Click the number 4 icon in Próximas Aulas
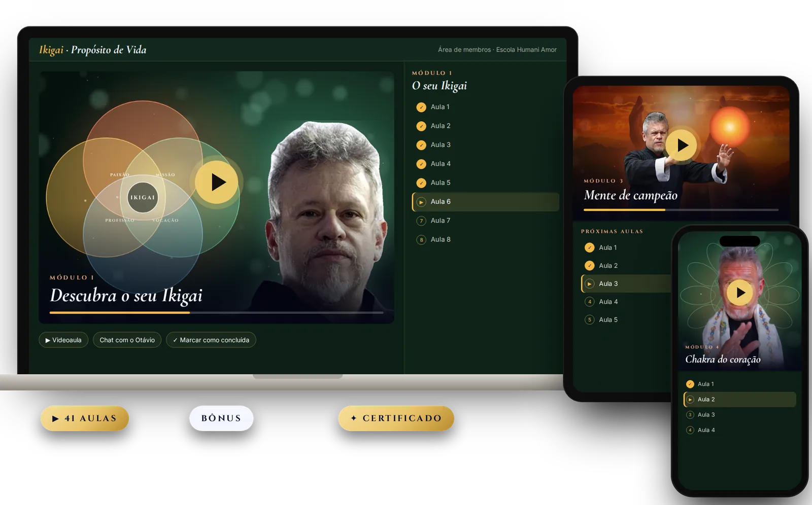Image resolution: width=812 pixels, height=505 pixels. (x=589, y=302)
